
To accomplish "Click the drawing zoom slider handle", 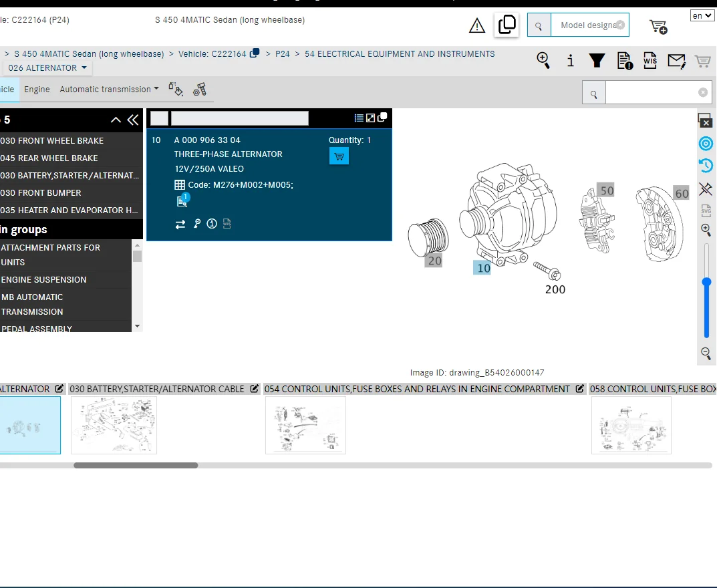I will [706, 283].
